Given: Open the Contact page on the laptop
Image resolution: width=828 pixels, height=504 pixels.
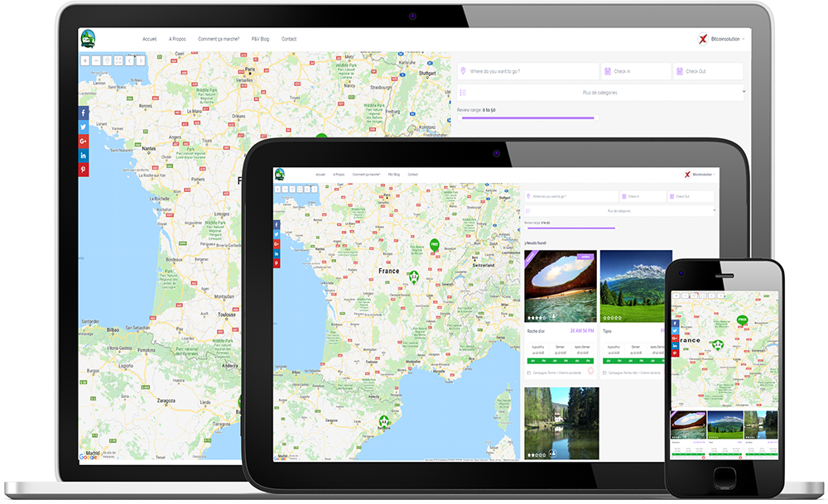Looking at the screenshot, I should (289, 39).
